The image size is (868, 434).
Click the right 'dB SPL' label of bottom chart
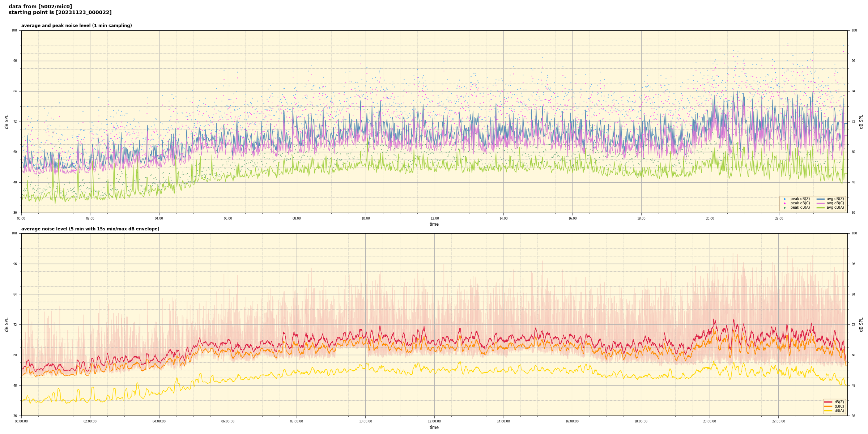pyautogui.click(x=861, y=324)
